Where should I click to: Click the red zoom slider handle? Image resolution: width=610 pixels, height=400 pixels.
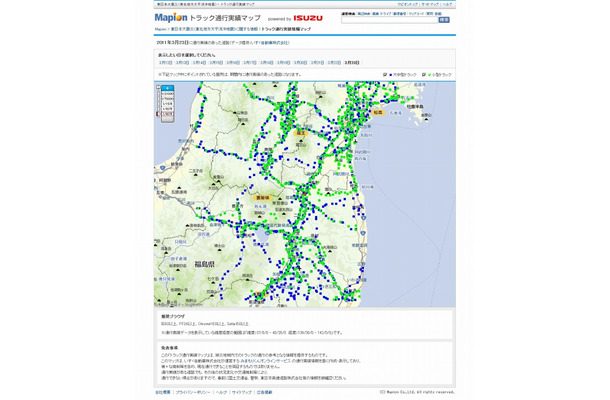(x=158, y=114)
